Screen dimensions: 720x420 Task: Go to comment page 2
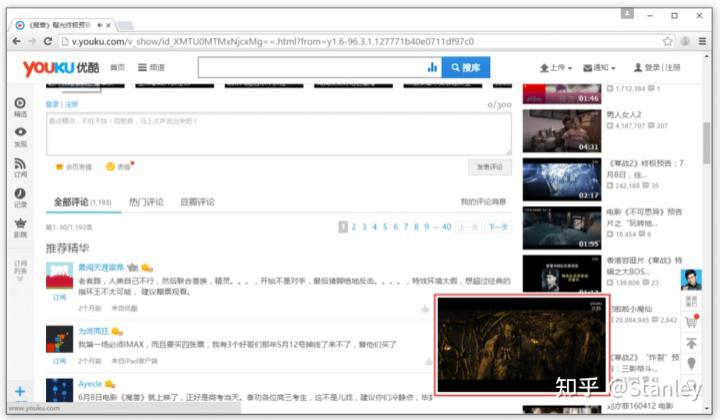coord(354,227)
